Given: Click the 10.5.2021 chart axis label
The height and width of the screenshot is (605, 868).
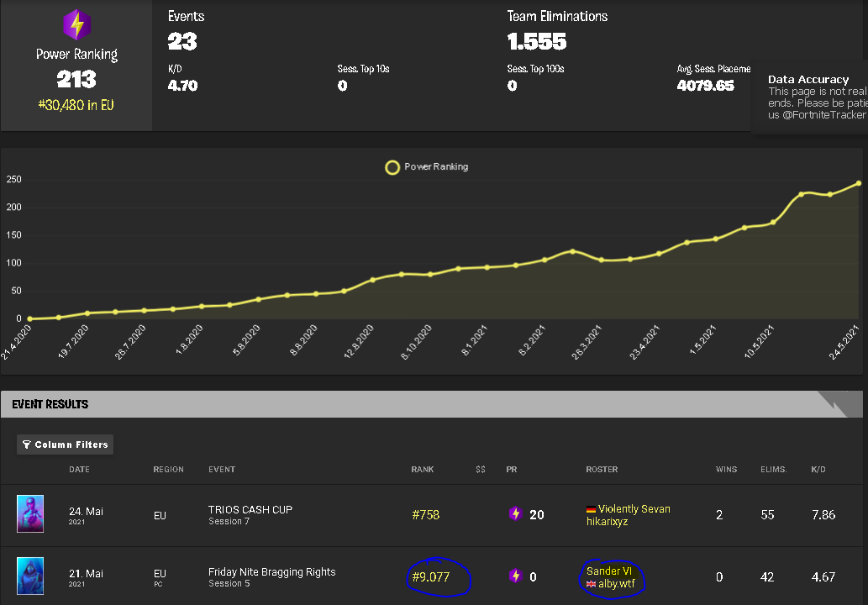Looking at the screenshot, I should [759, 342].
